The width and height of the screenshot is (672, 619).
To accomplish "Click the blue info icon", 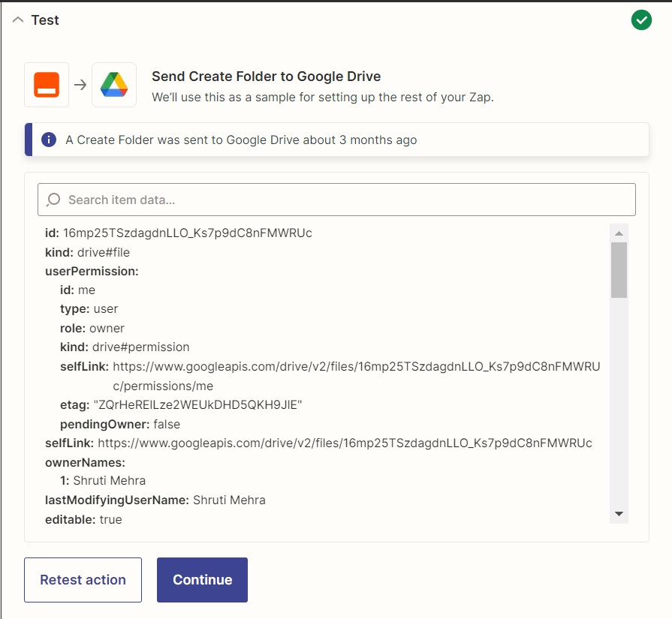I will click(x=49, y=140).
